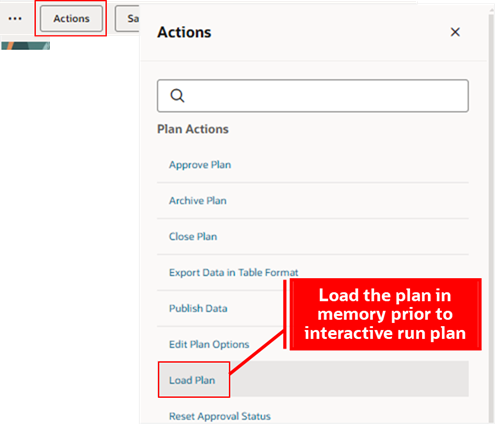The image size is (495, 424).
Task: Close the Actions panel with X
Action: click(x=455, y=32)
